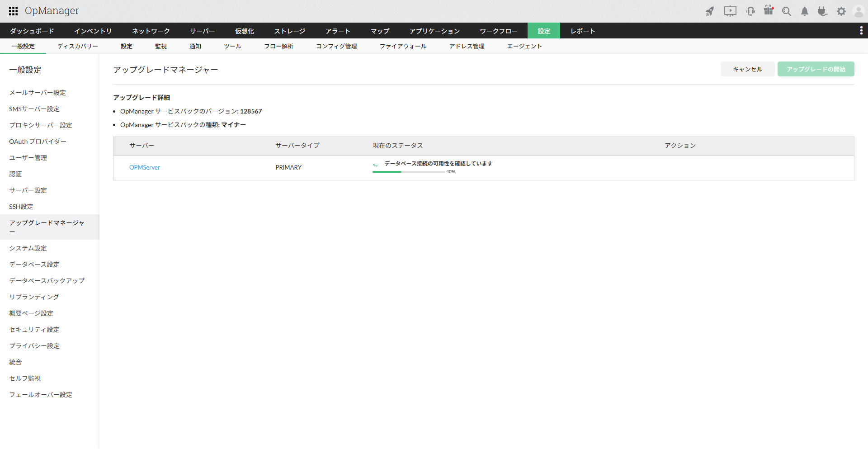Image resolution: width=868 pixels, height=449 pixels.
Task: Click the rocket get-started icon
Action: click(710, 11)
